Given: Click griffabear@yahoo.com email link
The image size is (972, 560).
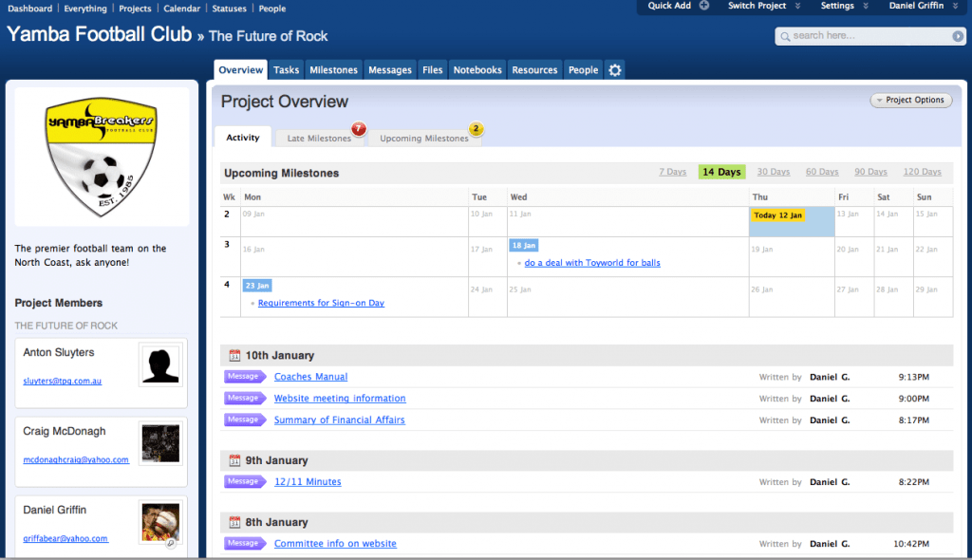Looking at the screenshot, I should pyautogui.click(x=65, y=538).
